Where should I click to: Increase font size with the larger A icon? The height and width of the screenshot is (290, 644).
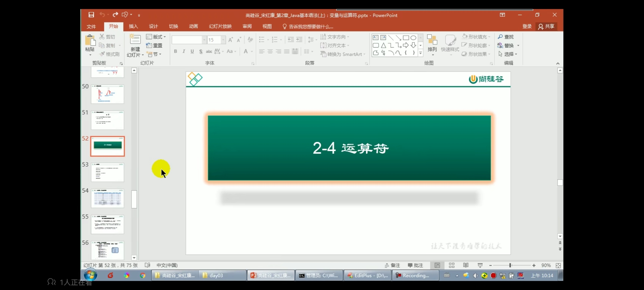tap(230, 40)
